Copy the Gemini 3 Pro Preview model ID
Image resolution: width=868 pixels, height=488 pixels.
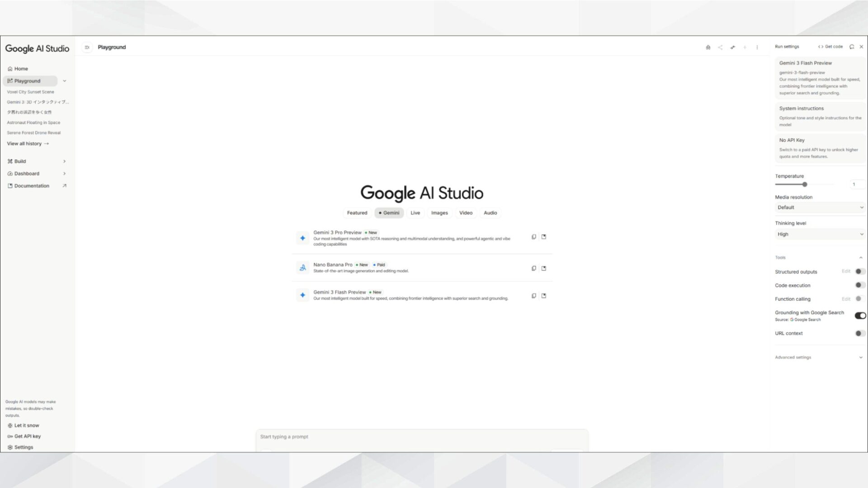click(x=534, y=237)
